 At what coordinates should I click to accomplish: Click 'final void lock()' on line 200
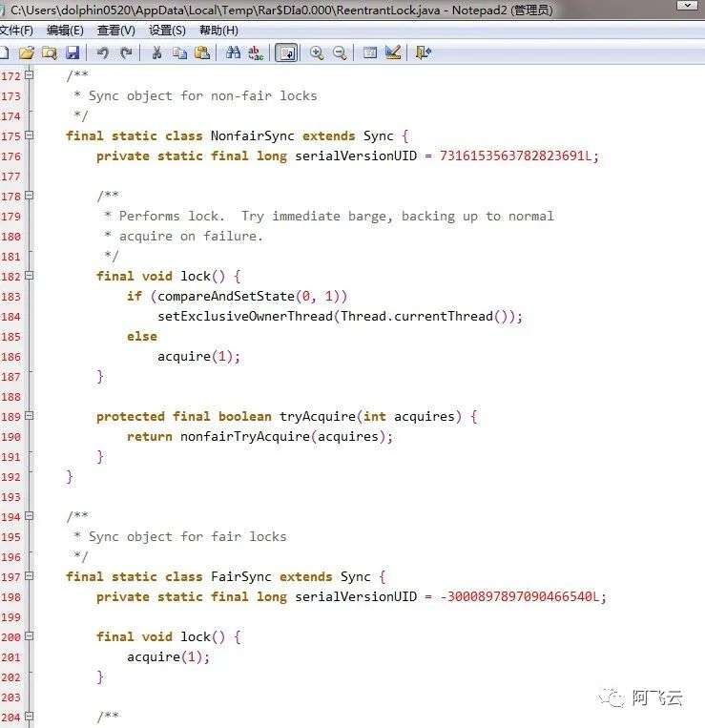[x=160, y=636]
